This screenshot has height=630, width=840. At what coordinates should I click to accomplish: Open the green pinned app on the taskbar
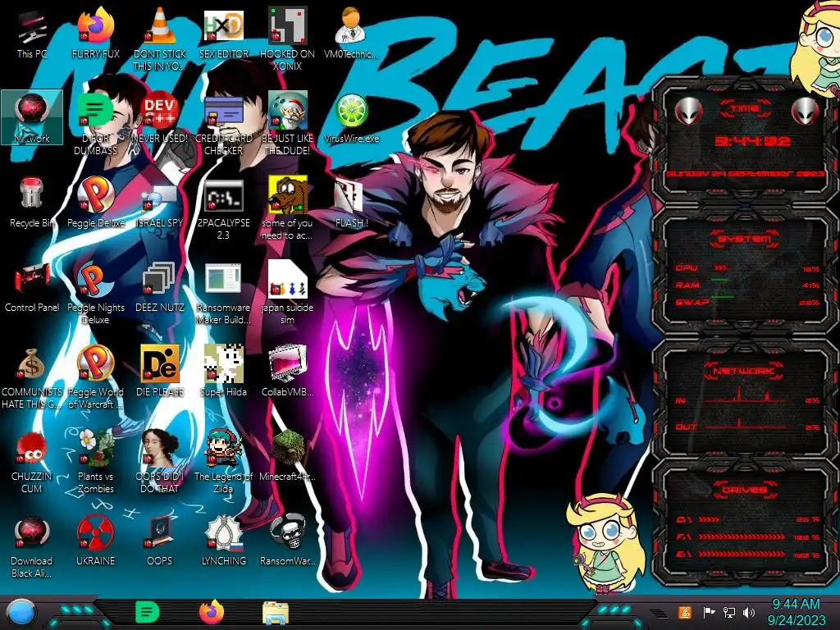pyautogui.click(x=148, y=612)
